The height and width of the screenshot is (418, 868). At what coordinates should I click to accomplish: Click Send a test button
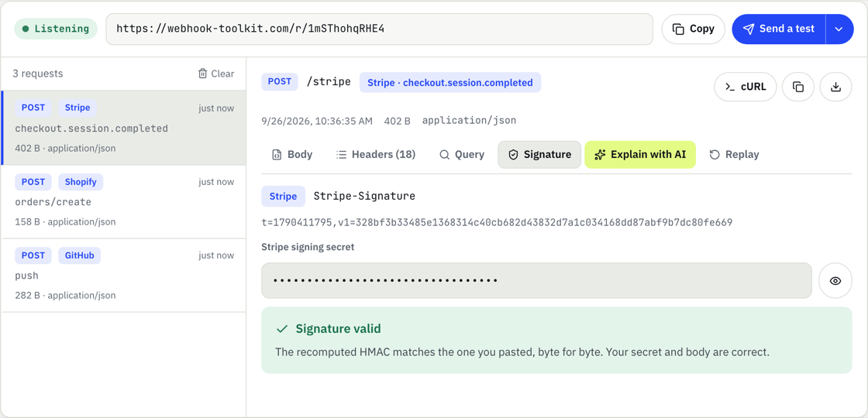778,29
